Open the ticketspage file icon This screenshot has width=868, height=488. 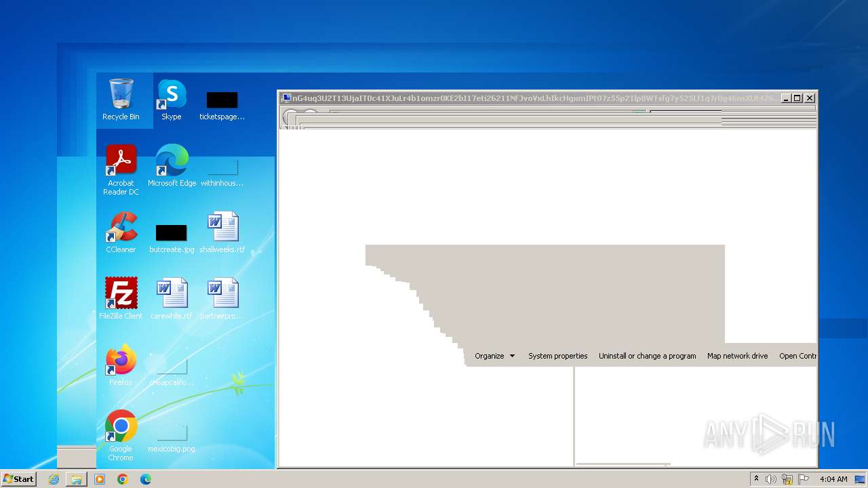click(222, 106)
